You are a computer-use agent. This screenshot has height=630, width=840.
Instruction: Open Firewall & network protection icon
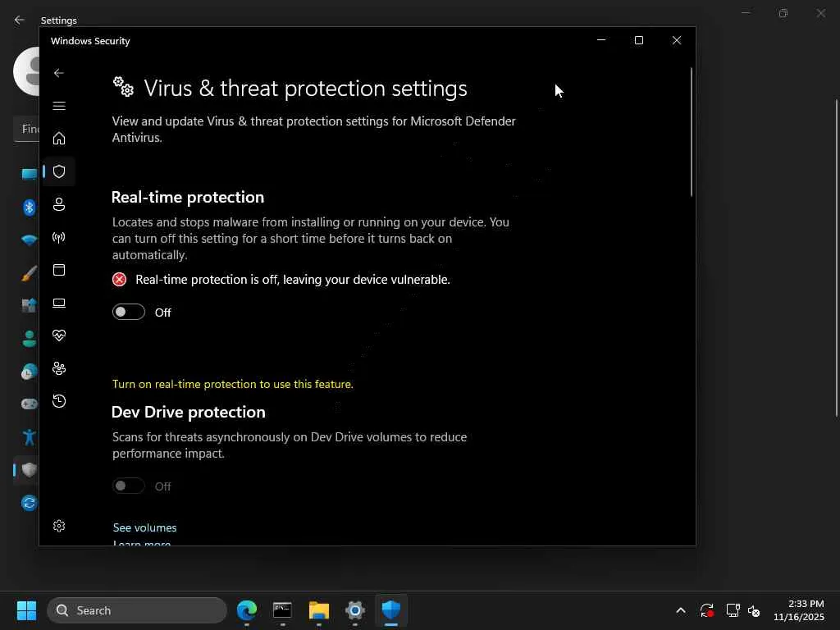coord(59,237)
